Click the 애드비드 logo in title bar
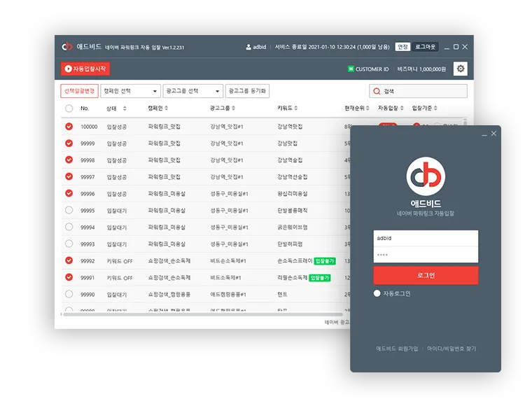The width and height of the screenshot is (525, 420). [67, 47]
